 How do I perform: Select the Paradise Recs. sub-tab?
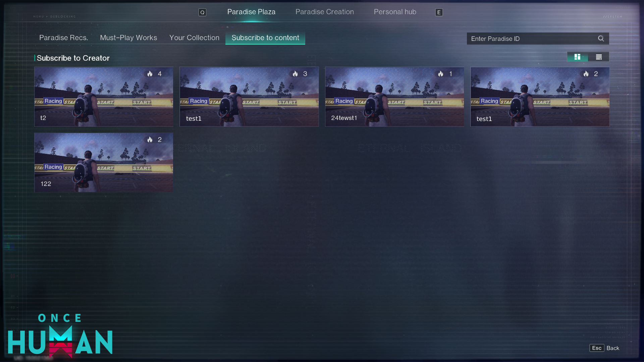(x=63, y=38)
